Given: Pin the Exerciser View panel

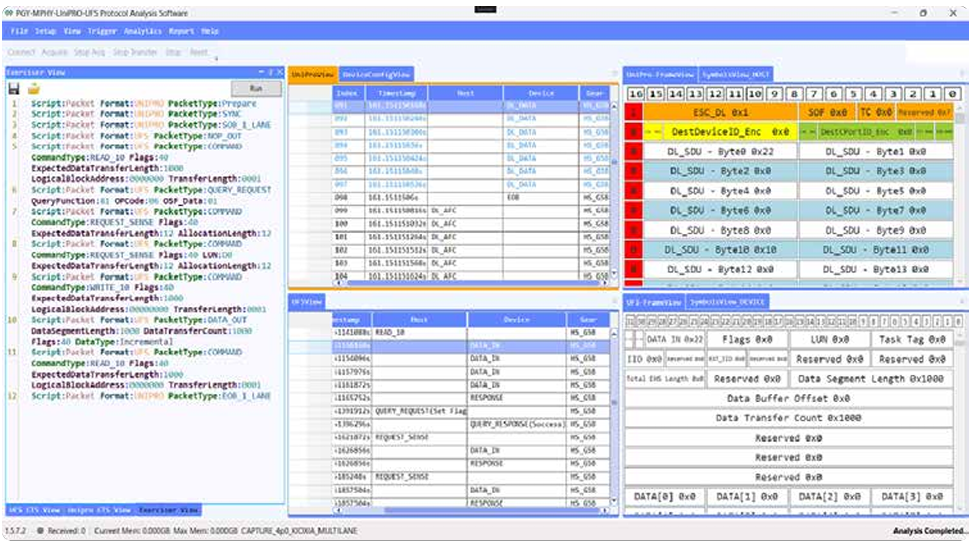Looking at the screenshot, I should (271, 72).
